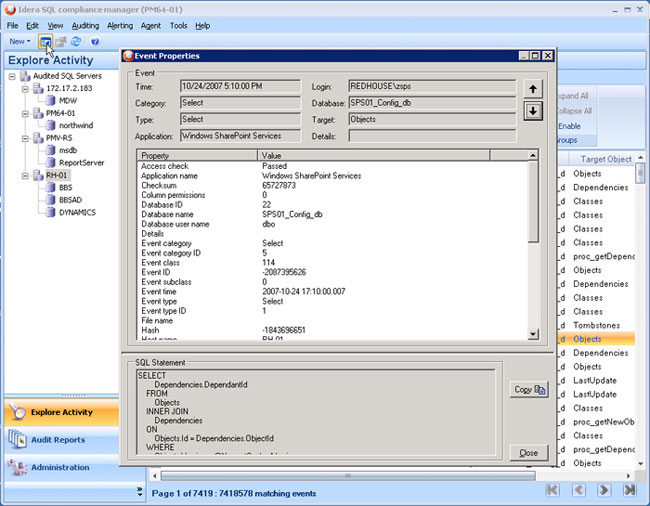Click the Explore Activity magnifier icon
This screenshot has height=506, width=650.
pyautogui.click(x=17, y=412)
